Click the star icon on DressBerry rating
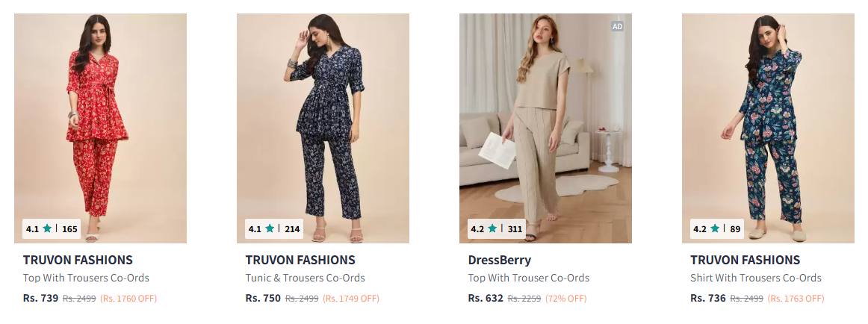 [493, 229]
